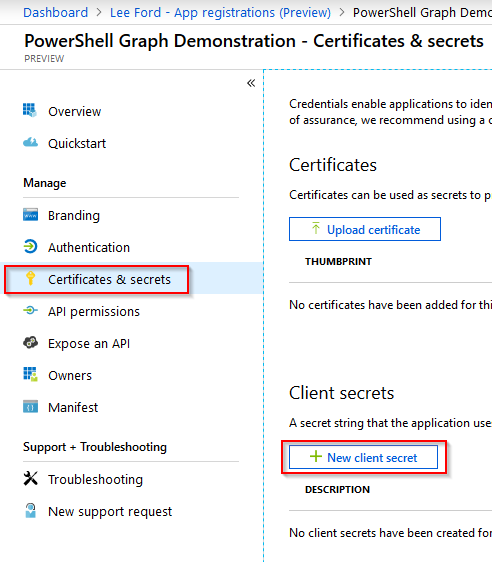Click the THUMBPRINT column header
Viewport: 492px width, 562px height.
click(x=338, y=262)
